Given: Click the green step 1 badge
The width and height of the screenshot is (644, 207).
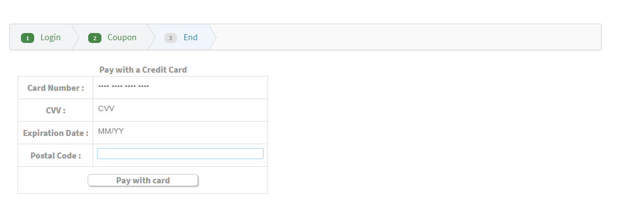Looking at the screenshot, I should 28,38.
